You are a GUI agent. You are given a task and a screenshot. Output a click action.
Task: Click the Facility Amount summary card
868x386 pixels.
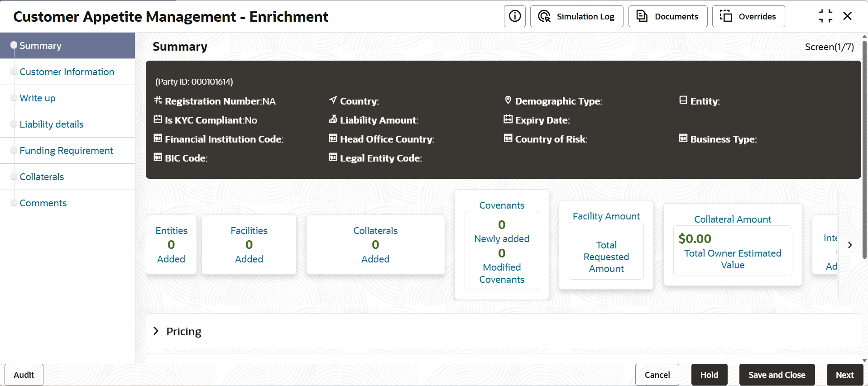pos(606,244)
